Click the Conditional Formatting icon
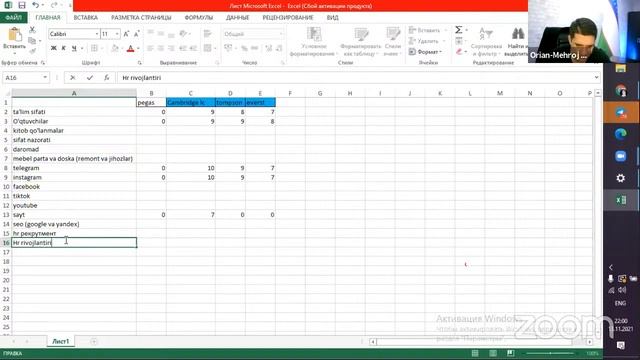Screen dimensions: 640x360 click(x=313, y=34)
